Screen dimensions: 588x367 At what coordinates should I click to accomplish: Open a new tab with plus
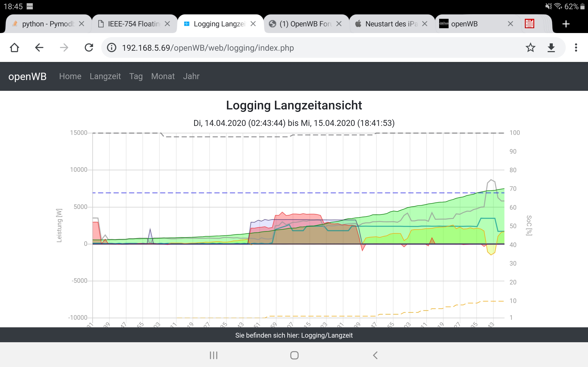(566, 24)
